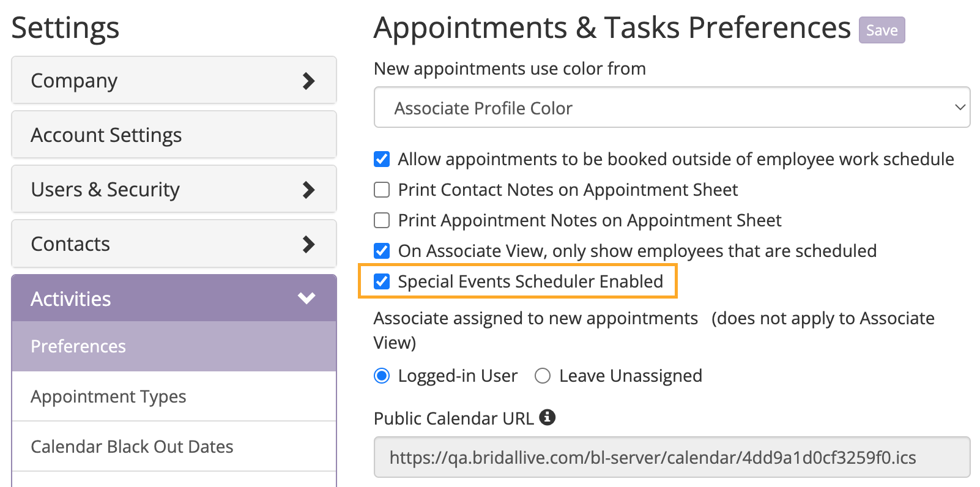Screen dimensions: 980x487
Task: Expand the Company settings chevron
Action: [x=309, y=81]
